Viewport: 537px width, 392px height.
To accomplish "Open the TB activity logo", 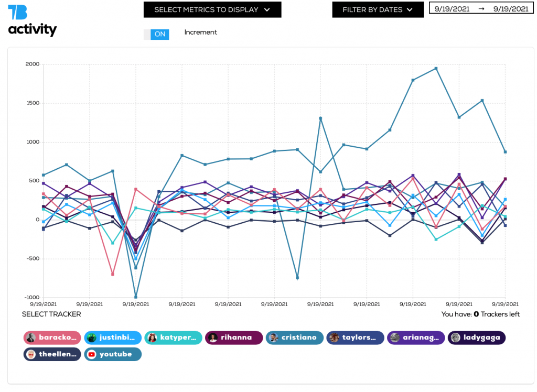I will pyautogui.click(x=32, y=20).
